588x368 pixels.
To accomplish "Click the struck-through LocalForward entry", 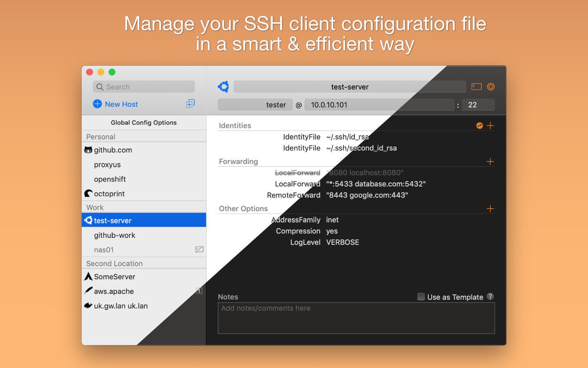I will (x=297, y=173).
